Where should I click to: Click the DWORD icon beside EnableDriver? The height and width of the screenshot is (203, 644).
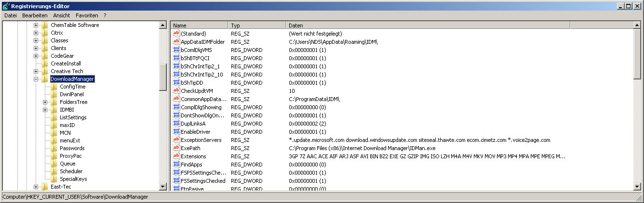[x=176, y=132]
